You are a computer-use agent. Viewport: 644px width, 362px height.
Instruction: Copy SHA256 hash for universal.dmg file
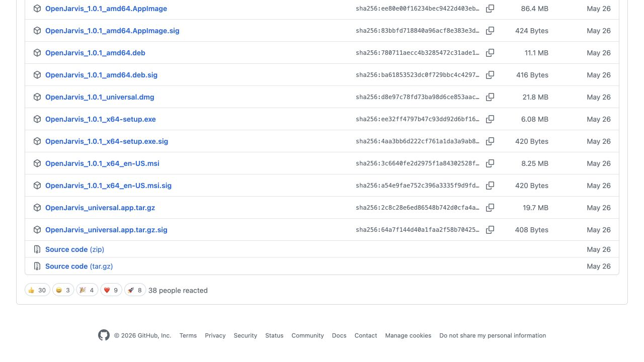[x=490, y=97]
